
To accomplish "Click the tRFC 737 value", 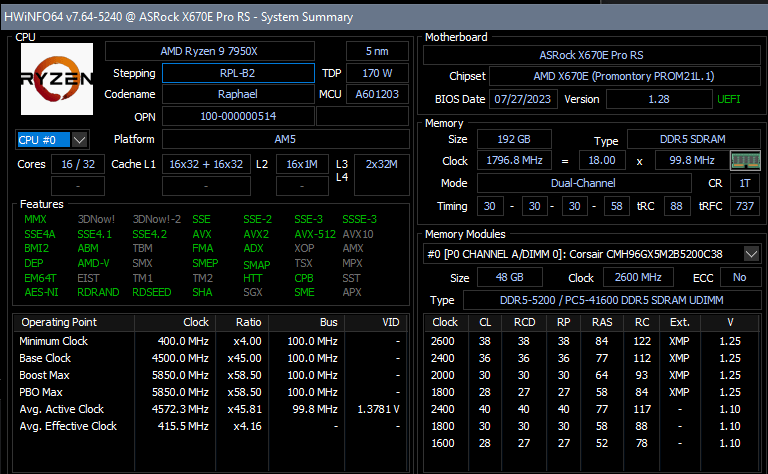I will click(745, 206).
